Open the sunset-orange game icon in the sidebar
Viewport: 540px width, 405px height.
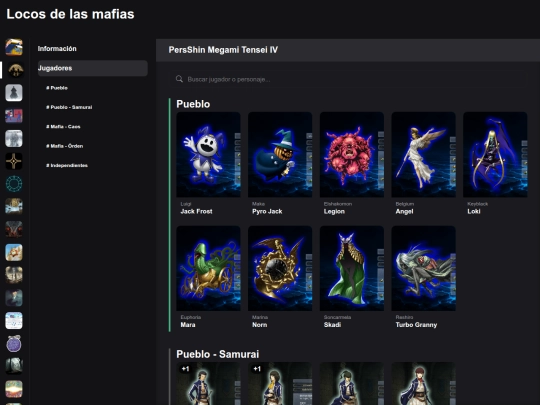click(14, 389)
